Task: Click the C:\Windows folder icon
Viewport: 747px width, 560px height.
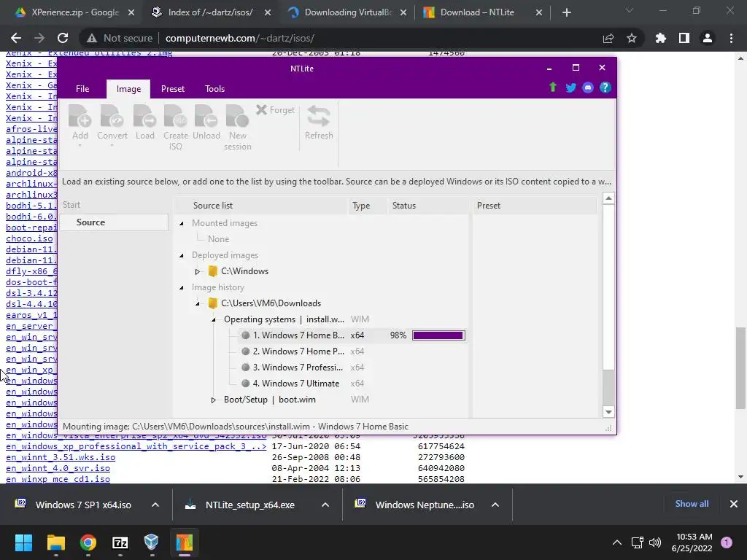Action: coord(213,271)
